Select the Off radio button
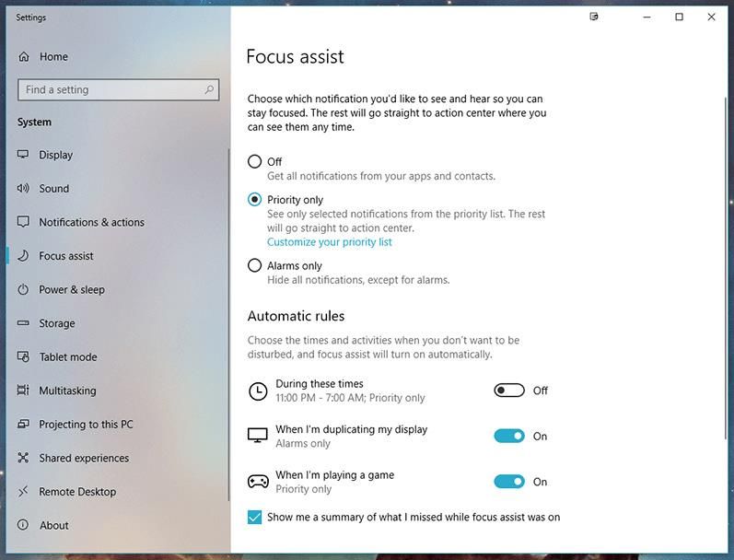The width and height of the screenshot is (734, 560). tap(254, 161)
